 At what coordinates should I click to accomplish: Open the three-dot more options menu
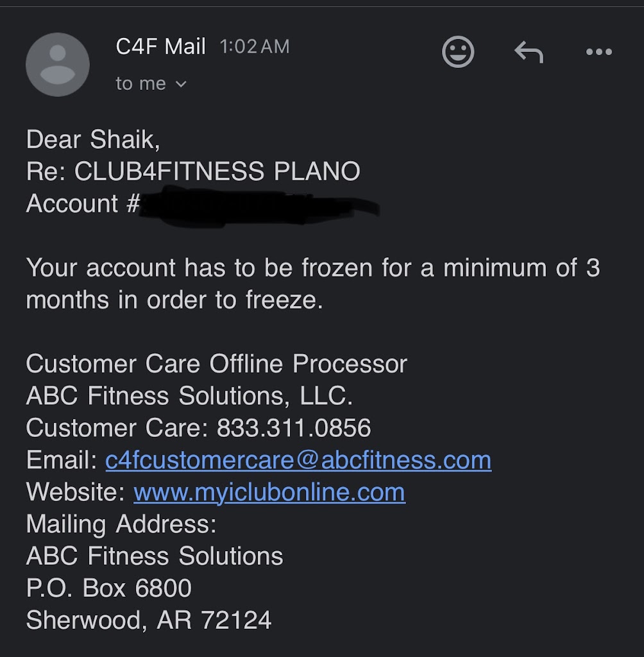(599, 53)
